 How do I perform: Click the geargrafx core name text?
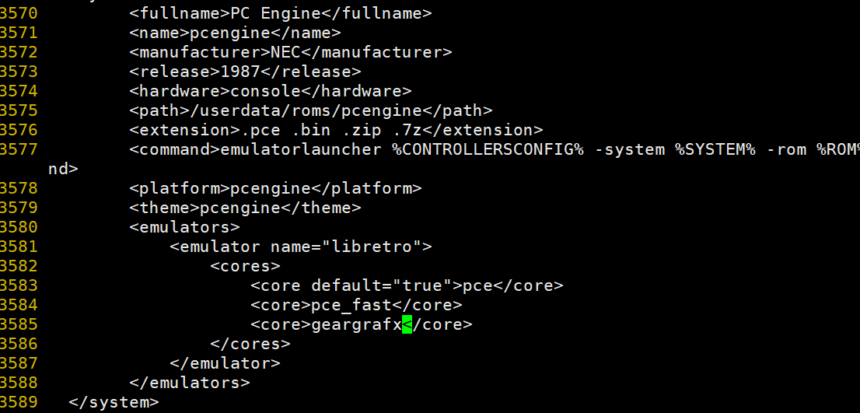tap(357, 325)
